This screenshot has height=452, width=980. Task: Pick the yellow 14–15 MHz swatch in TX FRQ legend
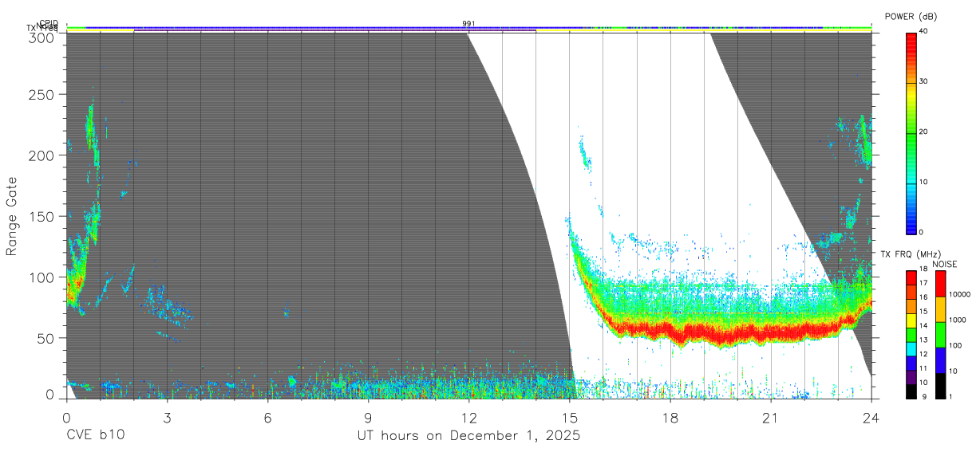coord(911,320)
